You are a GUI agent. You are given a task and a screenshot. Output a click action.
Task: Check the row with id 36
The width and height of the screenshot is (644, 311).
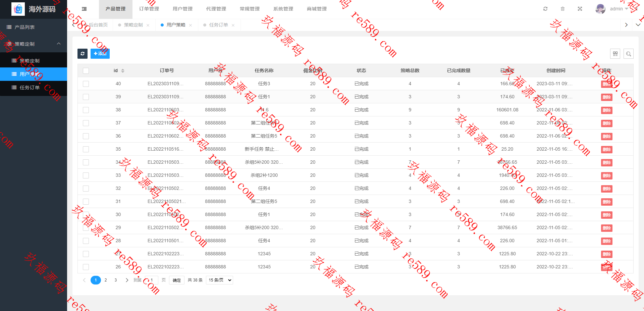[86, 136]
